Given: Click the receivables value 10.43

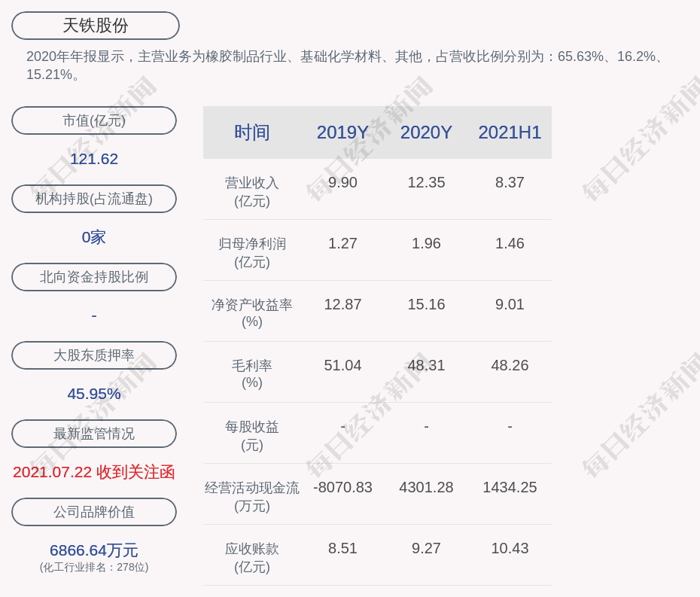Looking at the screenshot, I should 510,548.
